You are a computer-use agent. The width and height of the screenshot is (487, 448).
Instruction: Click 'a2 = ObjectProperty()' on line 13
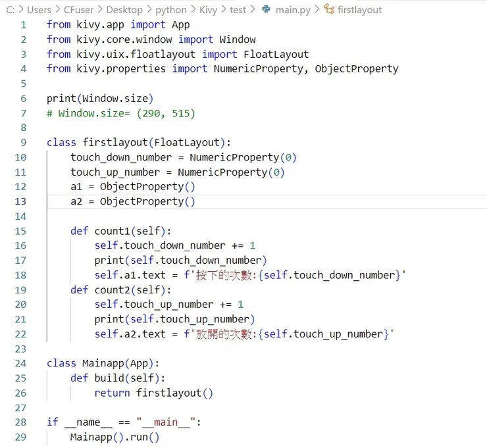tap(133, 201)
